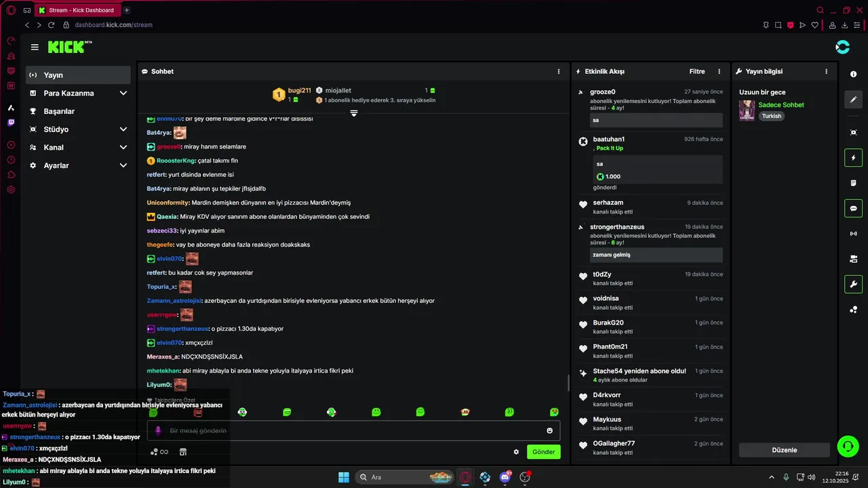
Task: Expand the Ayarlar section
Action: click(x=78, y=165)
